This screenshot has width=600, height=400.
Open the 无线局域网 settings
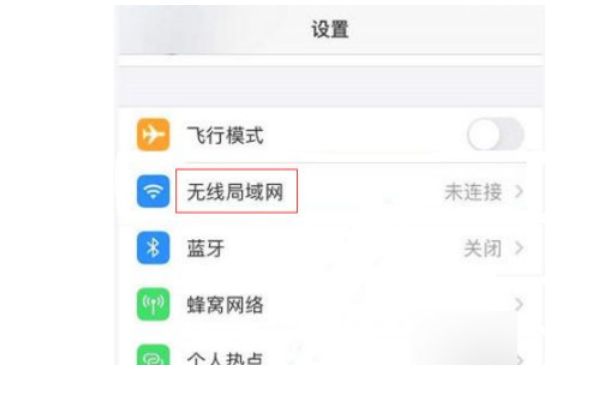(x=330, y=191)
